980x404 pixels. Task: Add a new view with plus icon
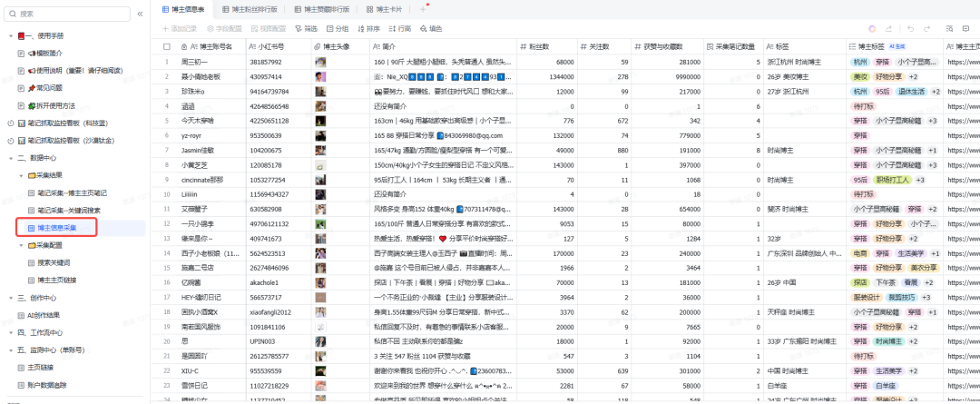pos(423,9)
